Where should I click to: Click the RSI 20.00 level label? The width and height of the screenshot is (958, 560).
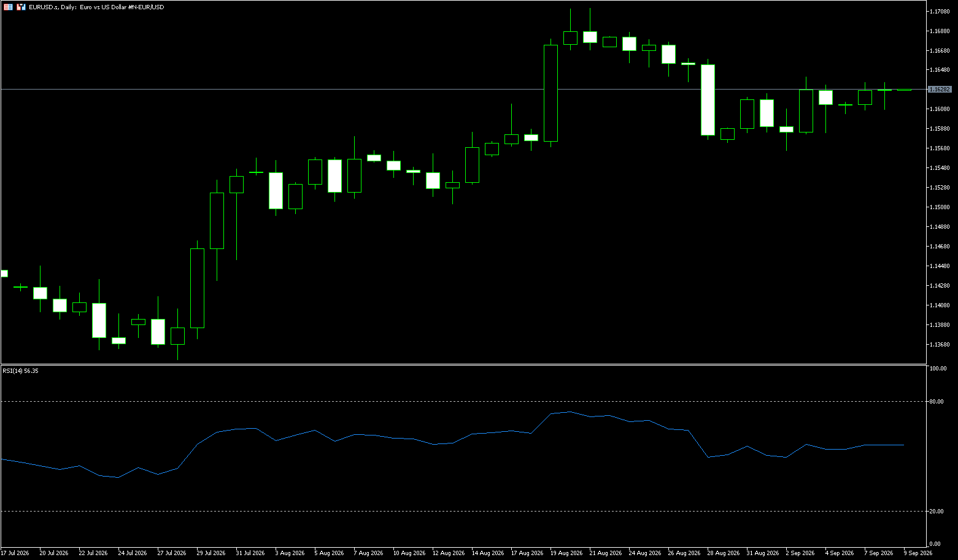pos(937,511)
